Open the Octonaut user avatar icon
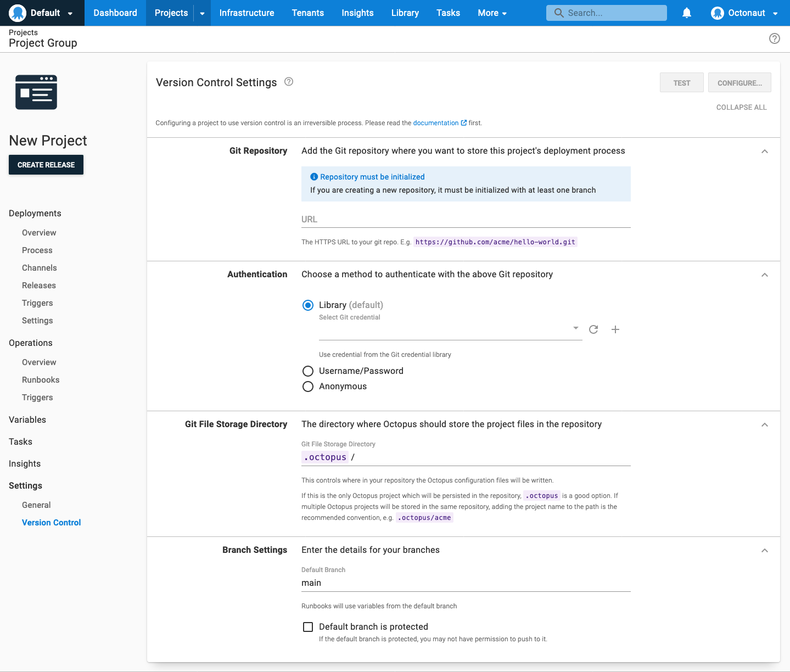Screen dimensions: 790x672 coord(718,13)
